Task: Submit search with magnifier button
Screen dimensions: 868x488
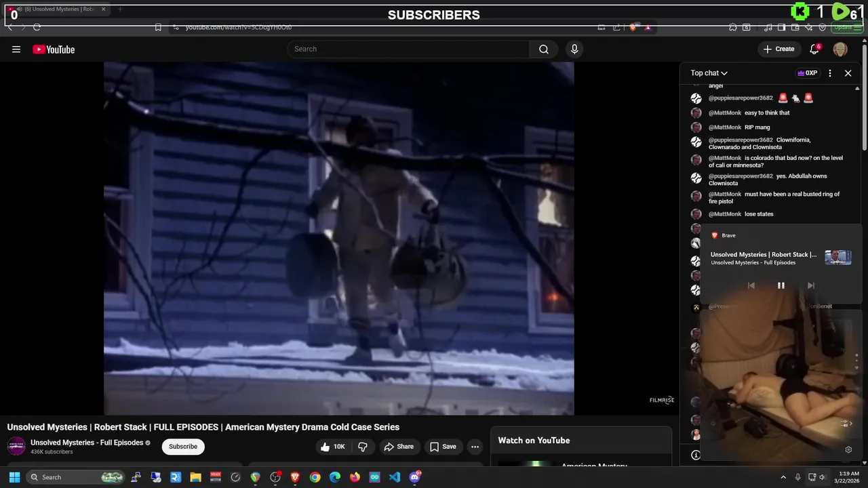Action: [x=544, y=49]
